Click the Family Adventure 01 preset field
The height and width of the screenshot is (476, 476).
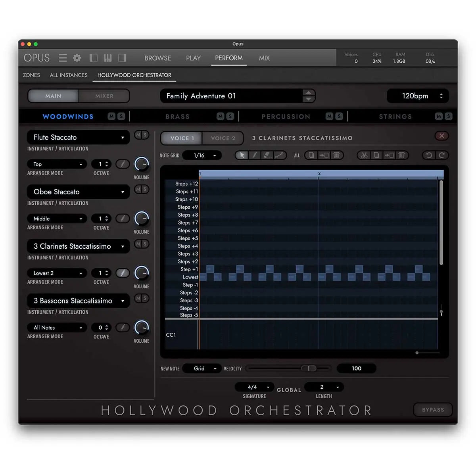point(234,96)
